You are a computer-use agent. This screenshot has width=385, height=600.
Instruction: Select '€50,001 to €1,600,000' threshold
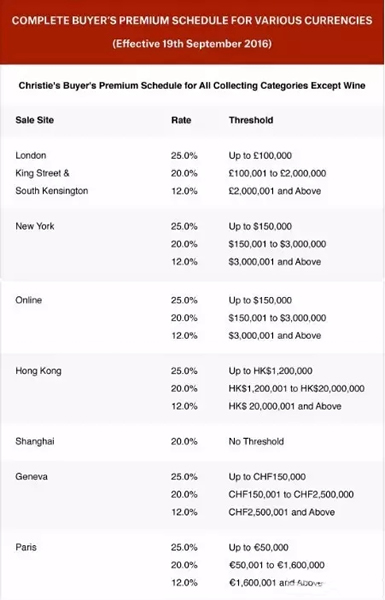(x=277, y=565)
